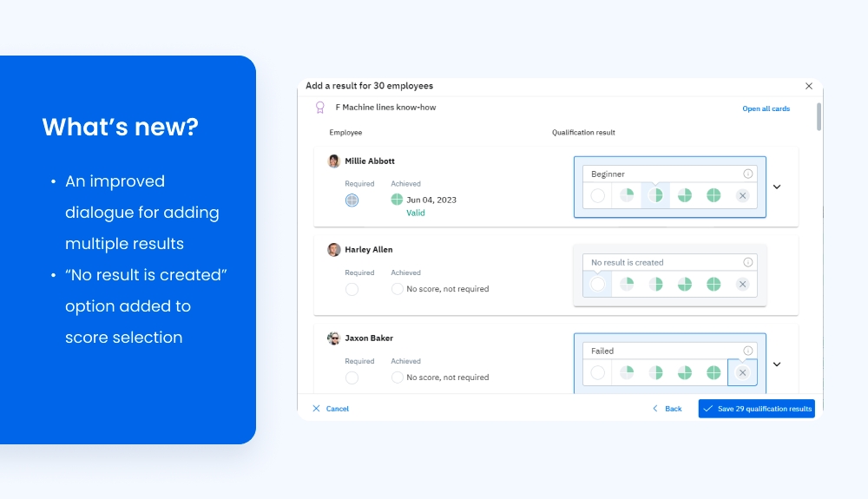
Task: Open all cards link
Action: click(766, 109)
